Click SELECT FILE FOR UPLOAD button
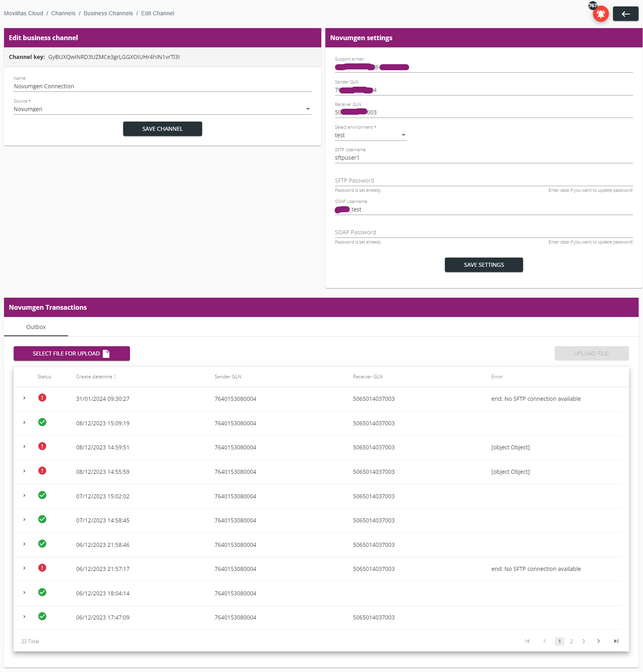This screenshot has height=672, width=643. coord(72,353)
